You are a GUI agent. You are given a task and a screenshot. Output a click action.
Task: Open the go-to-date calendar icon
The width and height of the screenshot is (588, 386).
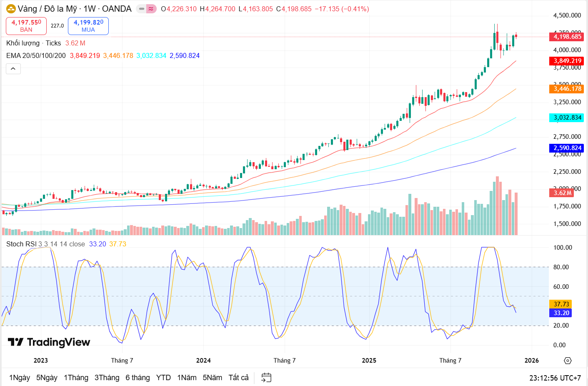tap(266, 378)
